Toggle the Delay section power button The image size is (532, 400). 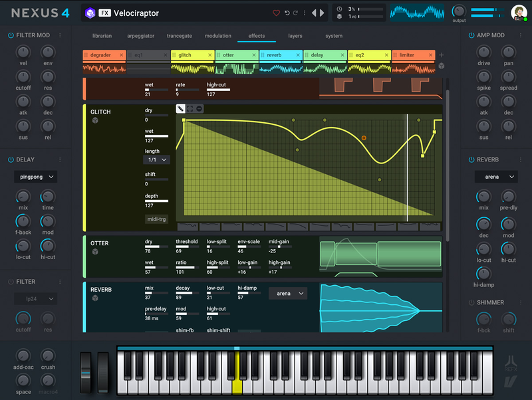click(11, 159)
